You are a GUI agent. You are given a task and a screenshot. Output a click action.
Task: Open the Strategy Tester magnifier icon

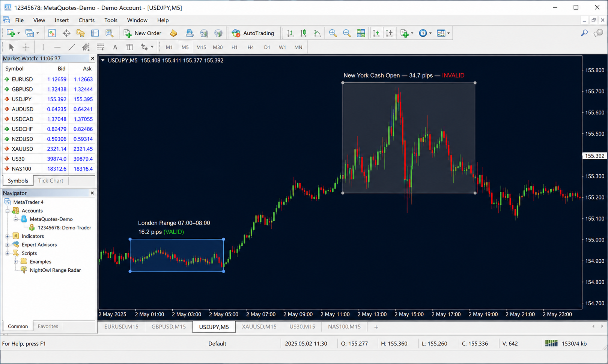point(109,33)
